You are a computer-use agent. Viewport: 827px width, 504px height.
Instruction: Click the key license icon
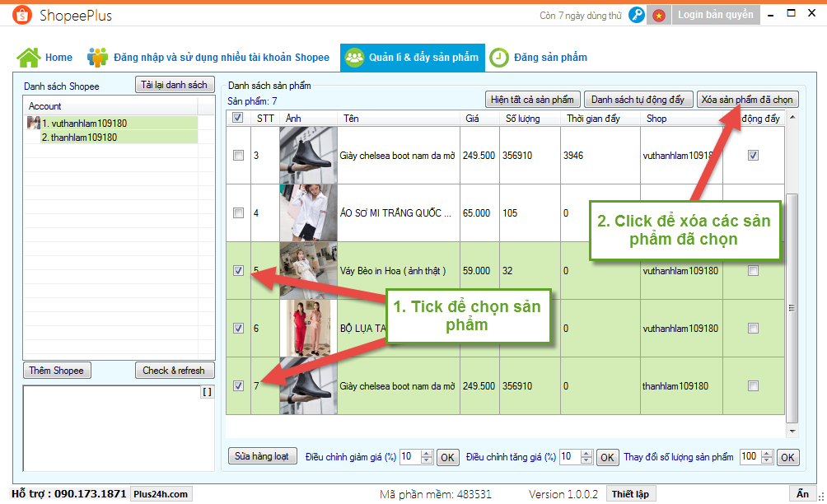tap(636, 15)
